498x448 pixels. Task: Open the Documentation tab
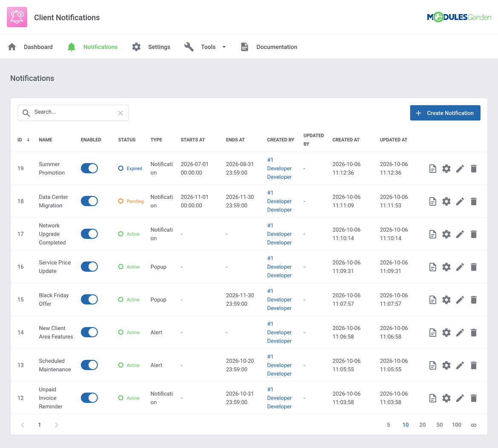click(269, 47)
